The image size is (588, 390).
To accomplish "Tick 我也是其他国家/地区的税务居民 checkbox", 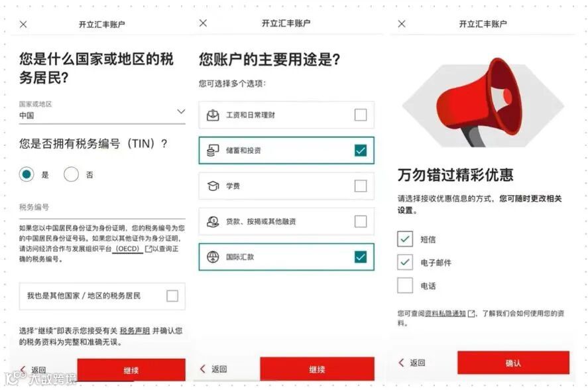I will (172, 296).
